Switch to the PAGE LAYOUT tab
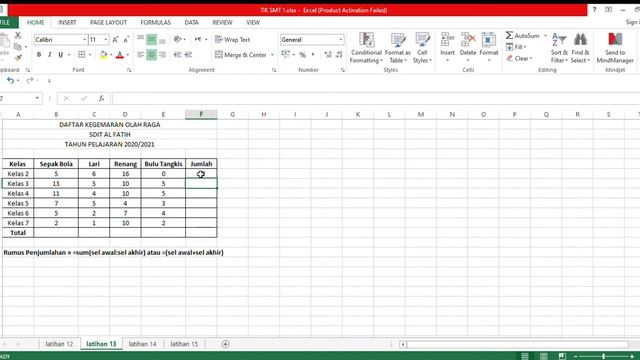Screen dimensions: 640x360 (x=108, y=22)
